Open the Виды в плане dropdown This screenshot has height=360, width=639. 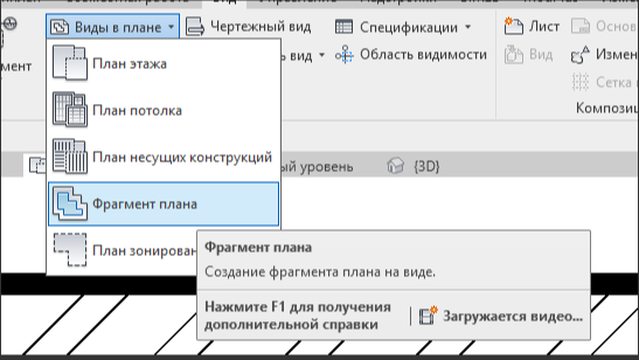coord(113,27)
